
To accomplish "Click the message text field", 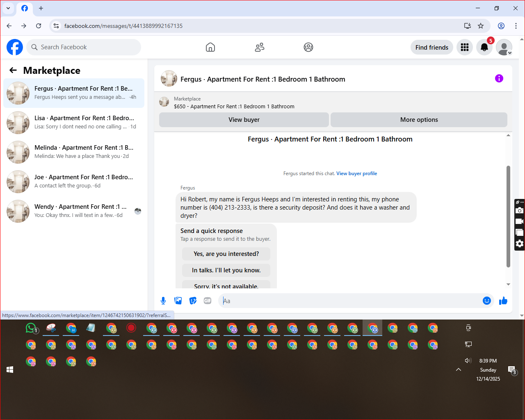I will point(351,301).
